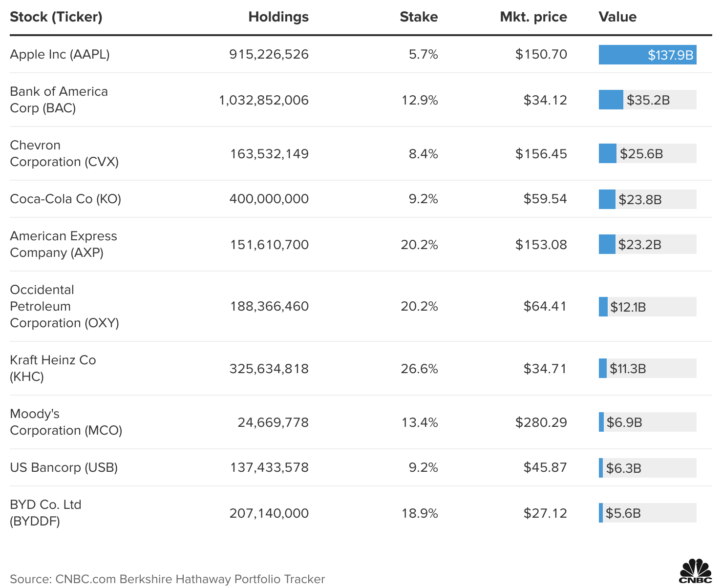
Task: Click Apple's market price of $150.70
Action: click(540, 54)
